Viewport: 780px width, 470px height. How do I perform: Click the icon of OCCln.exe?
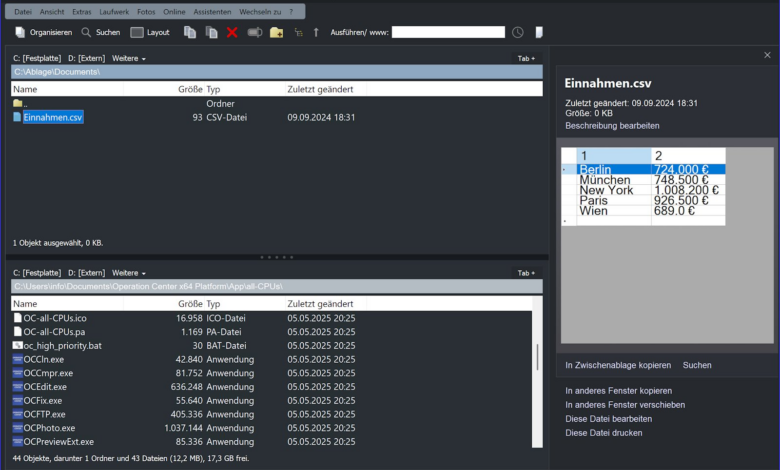[17, 359]
